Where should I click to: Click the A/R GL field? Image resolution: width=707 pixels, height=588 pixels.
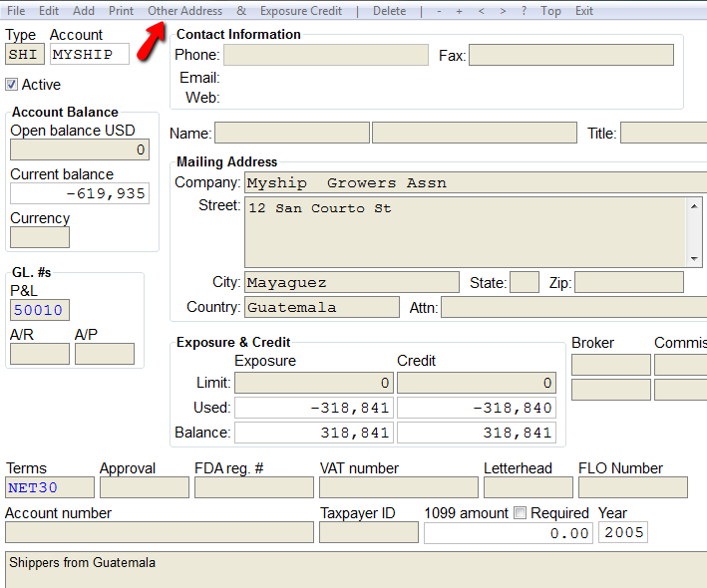click(x=40, y=354)
